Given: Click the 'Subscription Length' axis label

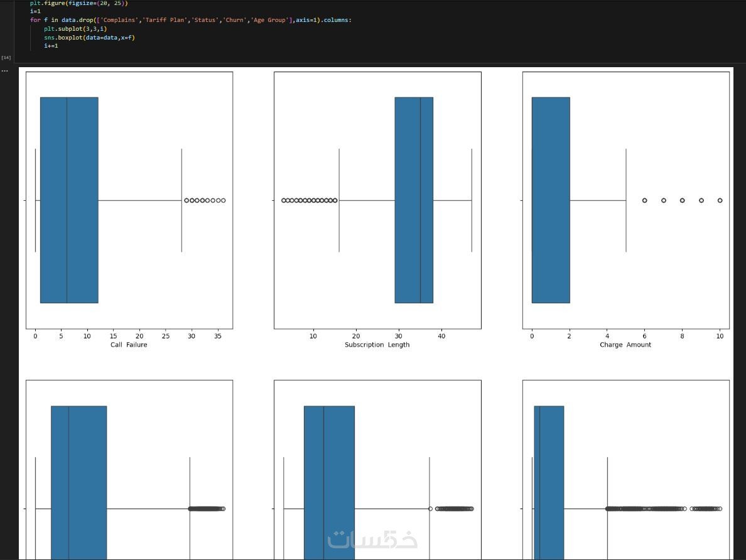Looking at the screenshot, I should click(x=377, y=345).
